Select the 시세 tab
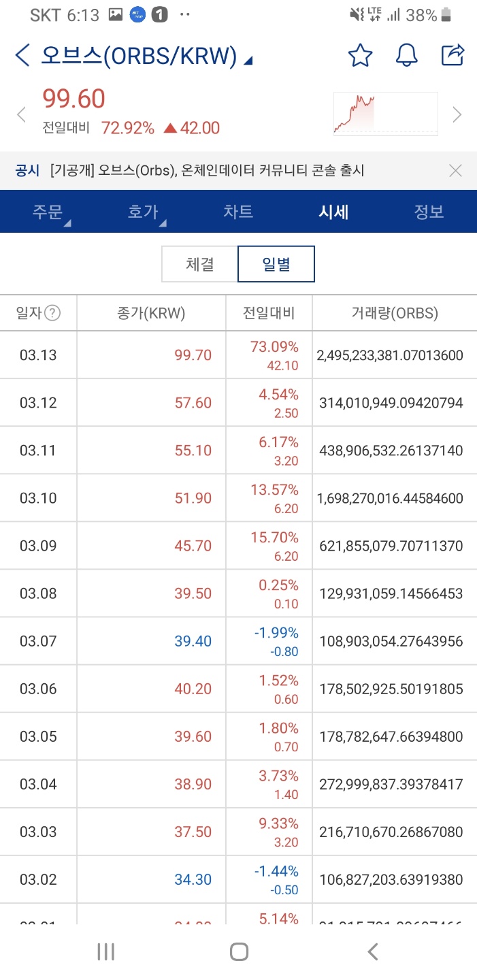The height and width of the screenshot is (980, 477). click(333, 212)
